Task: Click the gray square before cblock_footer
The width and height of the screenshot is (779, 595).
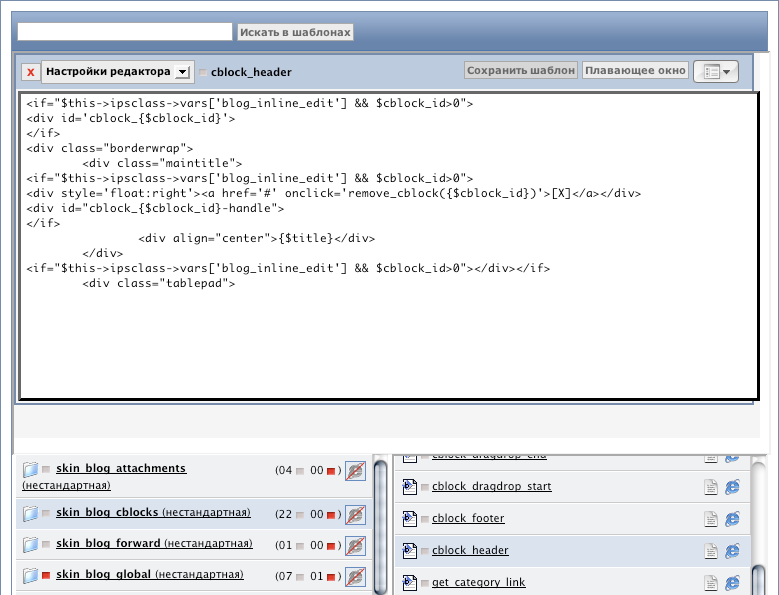Action: (x=425, y=520)
